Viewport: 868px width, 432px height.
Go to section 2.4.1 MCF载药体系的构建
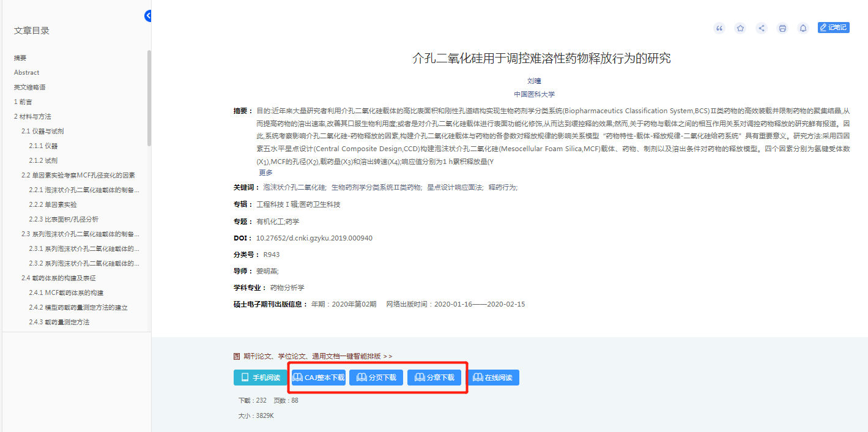[x=66, y=292]
